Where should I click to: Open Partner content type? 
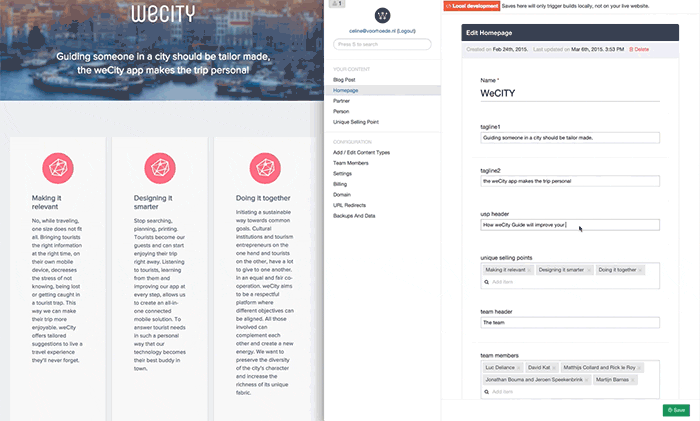[x=342, y=101]
